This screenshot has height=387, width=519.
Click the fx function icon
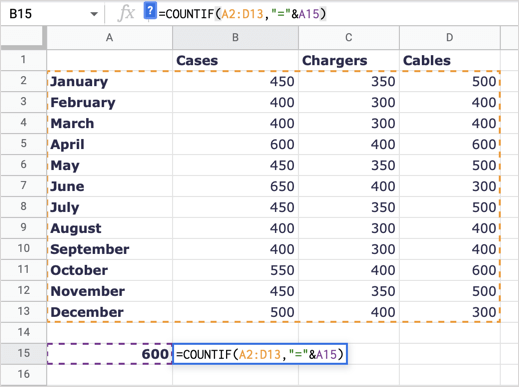pos(126,14)
